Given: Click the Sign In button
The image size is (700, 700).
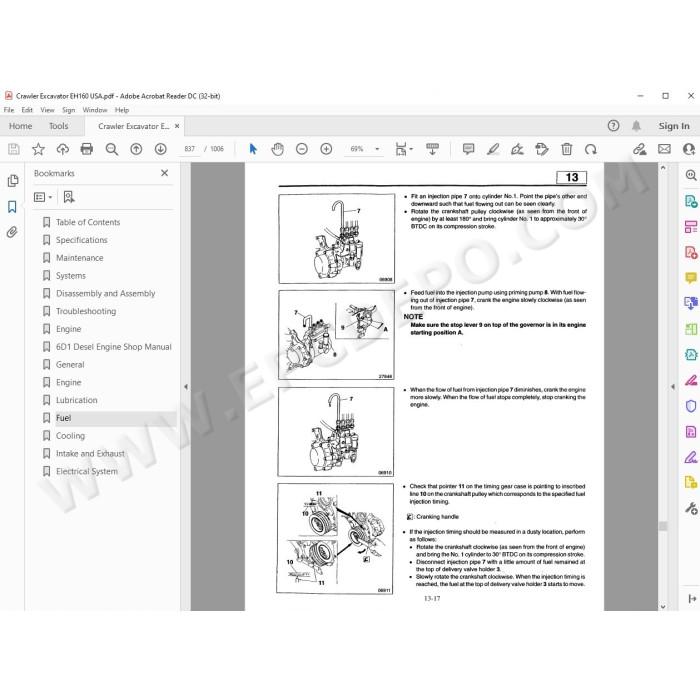Looking at the screenshot, I should 674,126.
